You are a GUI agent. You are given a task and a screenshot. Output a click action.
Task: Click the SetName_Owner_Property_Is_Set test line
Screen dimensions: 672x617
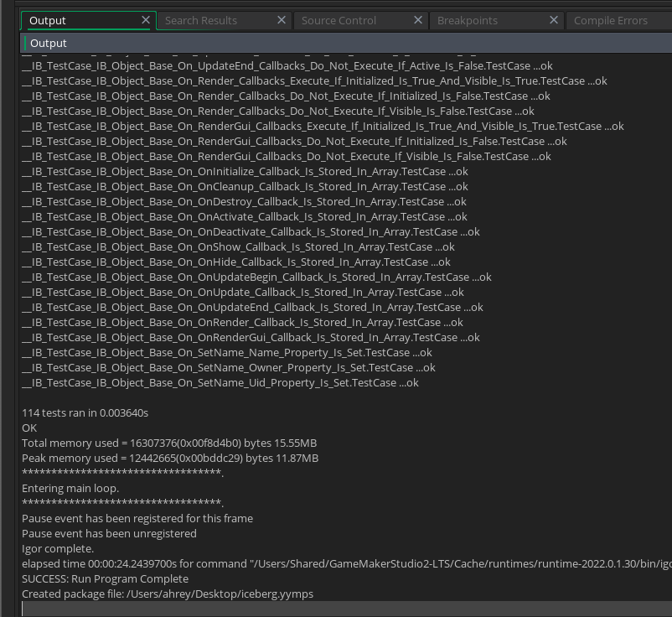click(229, 367)
